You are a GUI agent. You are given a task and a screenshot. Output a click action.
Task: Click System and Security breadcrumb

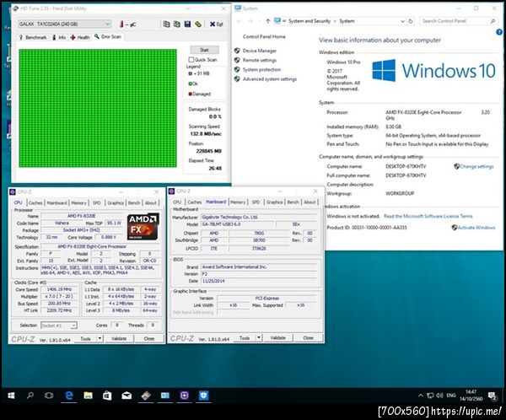[x=310, y=21]
